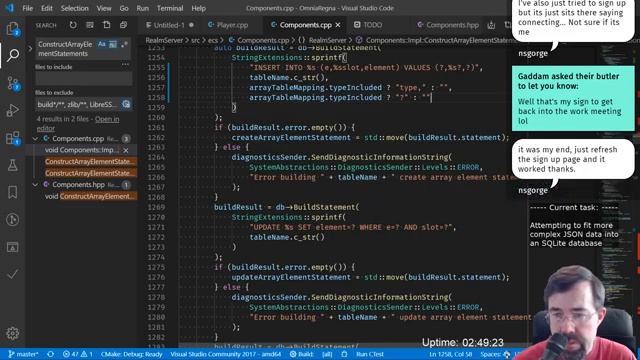Clear the search results
640x360 pixels.
[x=90, y=25]
